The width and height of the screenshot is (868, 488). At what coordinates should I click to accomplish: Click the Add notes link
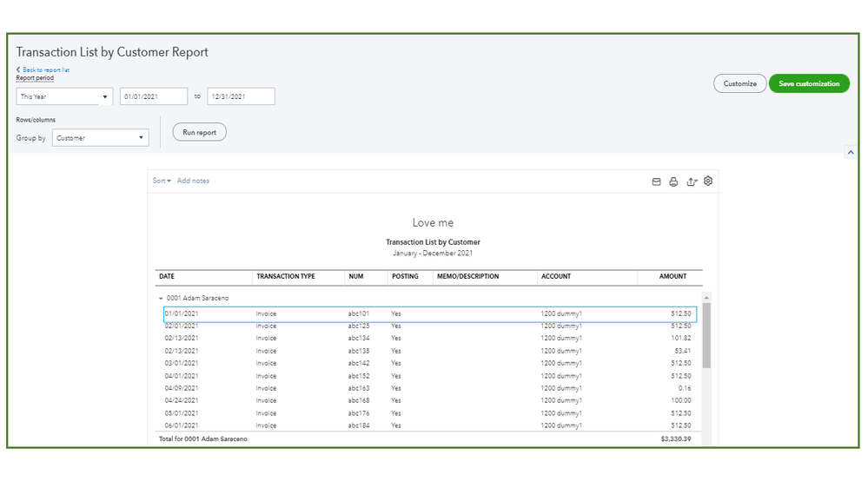[193, 181]
